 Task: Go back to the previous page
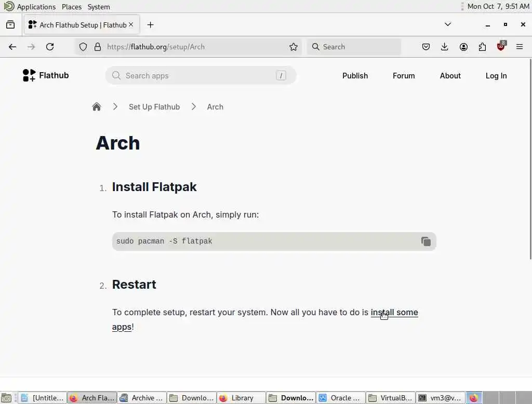[12, 47]
